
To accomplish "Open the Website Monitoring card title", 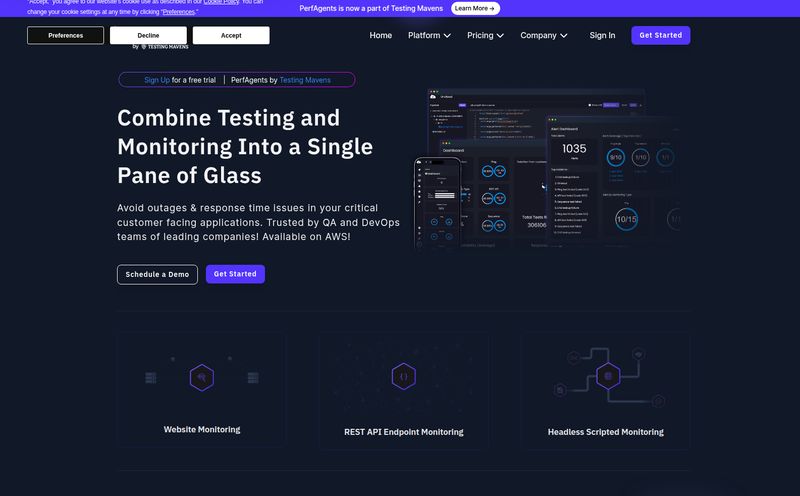I will [x=202, y=430].
